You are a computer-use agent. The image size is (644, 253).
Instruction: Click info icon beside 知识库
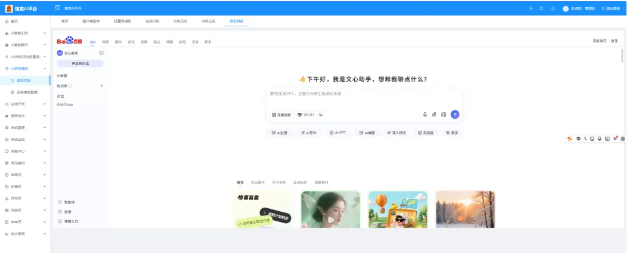pos(70,86)
